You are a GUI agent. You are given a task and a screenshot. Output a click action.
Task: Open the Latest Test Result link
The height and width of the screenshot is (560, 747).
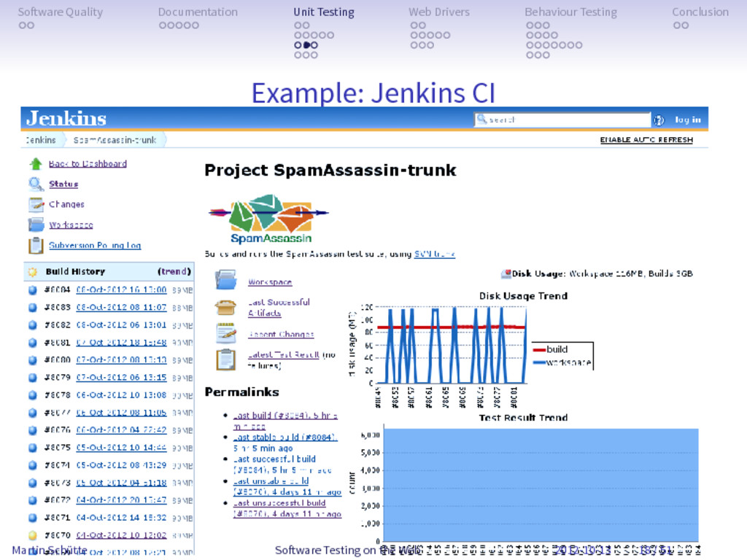(284, 355)
